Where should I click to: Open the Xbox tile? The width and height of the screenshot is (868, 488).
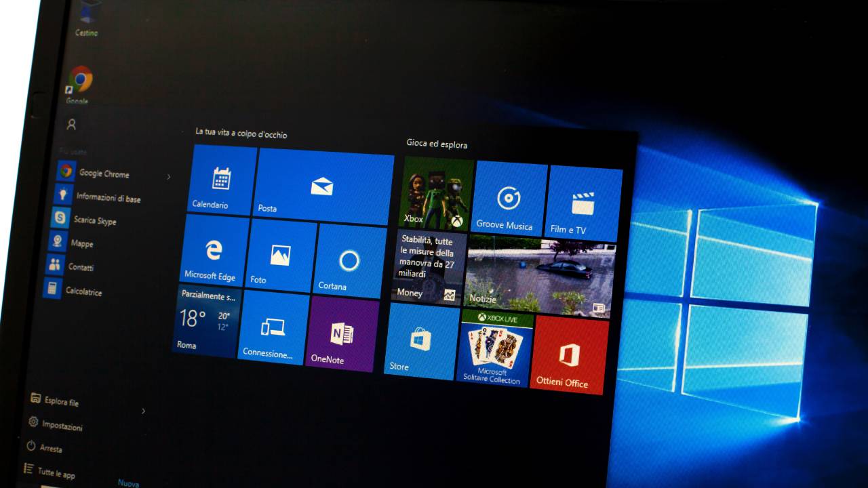tap(437, 194)
